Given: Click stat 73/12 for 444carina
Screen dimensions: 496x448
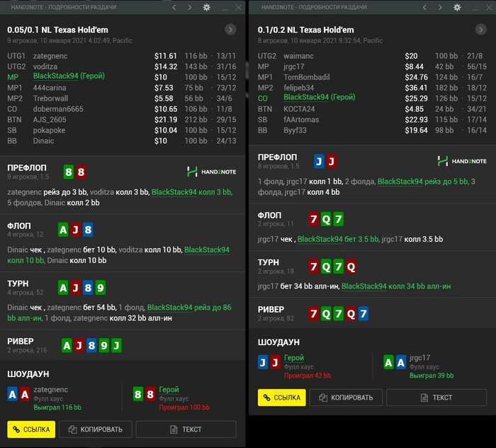Looking at the screenshot, I should (226, 88).
